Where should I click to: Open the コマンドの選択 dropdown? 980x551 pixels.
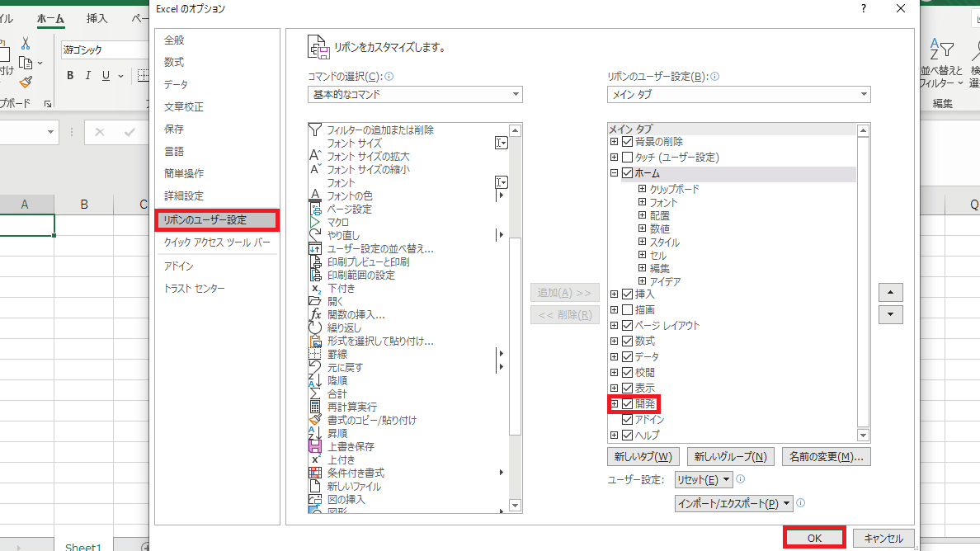pos(415,94)
